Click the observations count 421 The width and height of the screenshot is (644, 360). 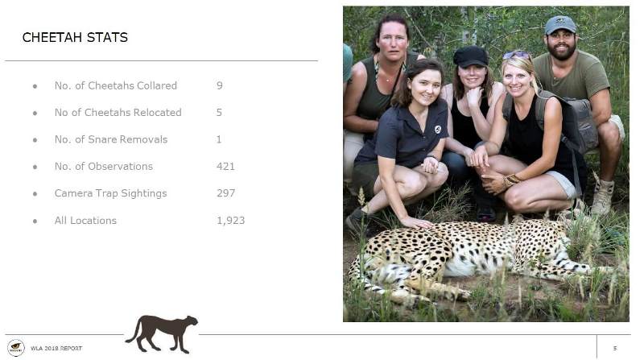[225, 167]
